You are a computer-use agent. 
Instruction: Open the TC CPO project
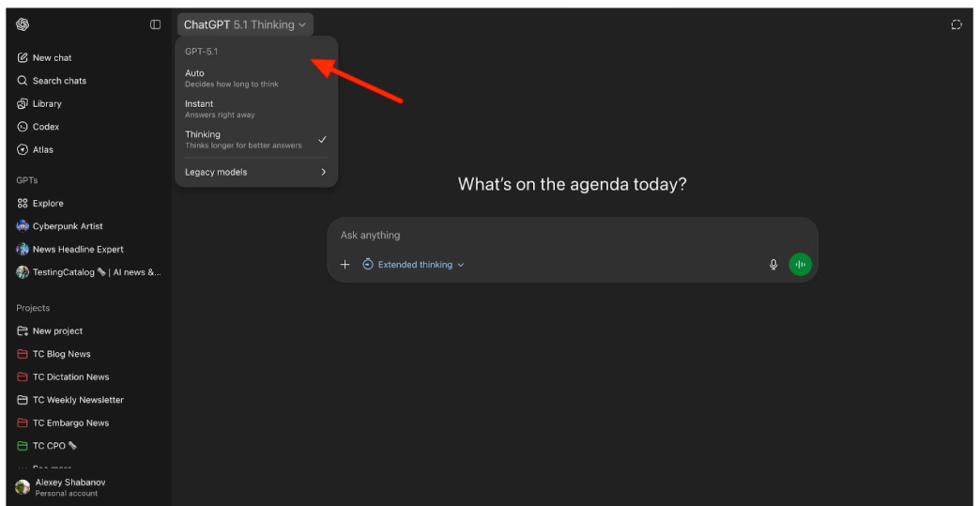87,446
